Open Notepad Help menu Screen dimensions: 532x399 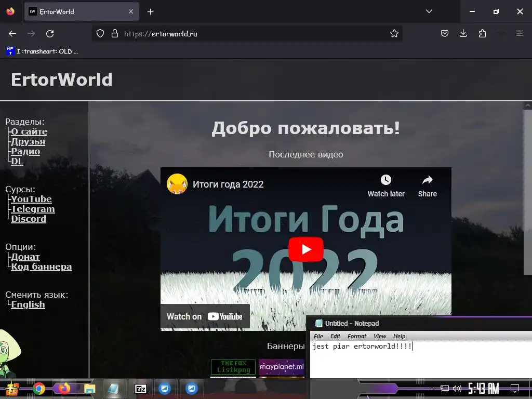click(x=399, y=336)
